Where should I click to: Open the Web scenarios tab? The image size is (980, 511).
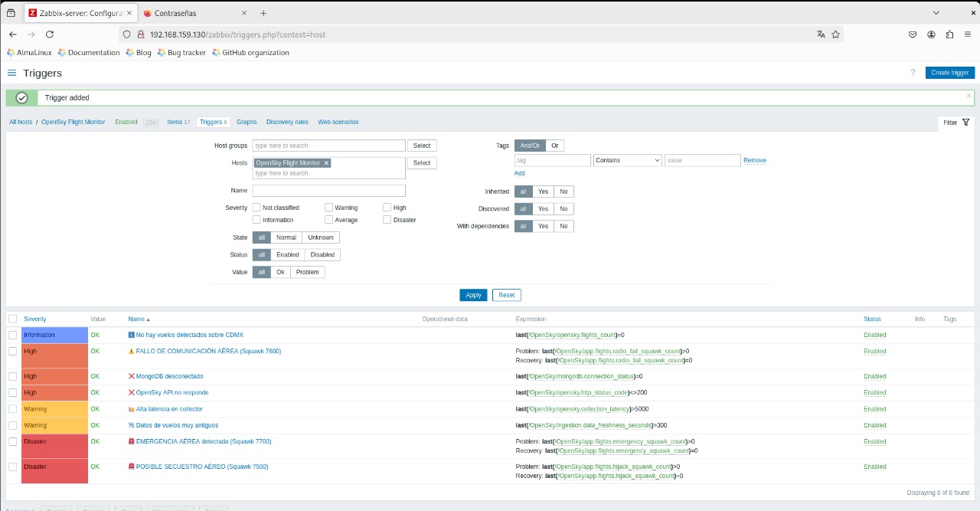(338, 122)
